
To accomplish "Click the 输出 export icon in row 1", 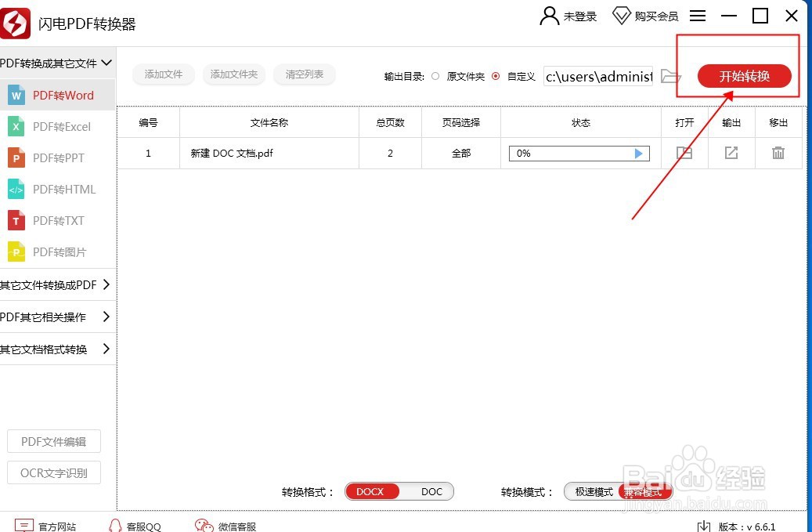I will pyautogui.click(x=731, y=153).
